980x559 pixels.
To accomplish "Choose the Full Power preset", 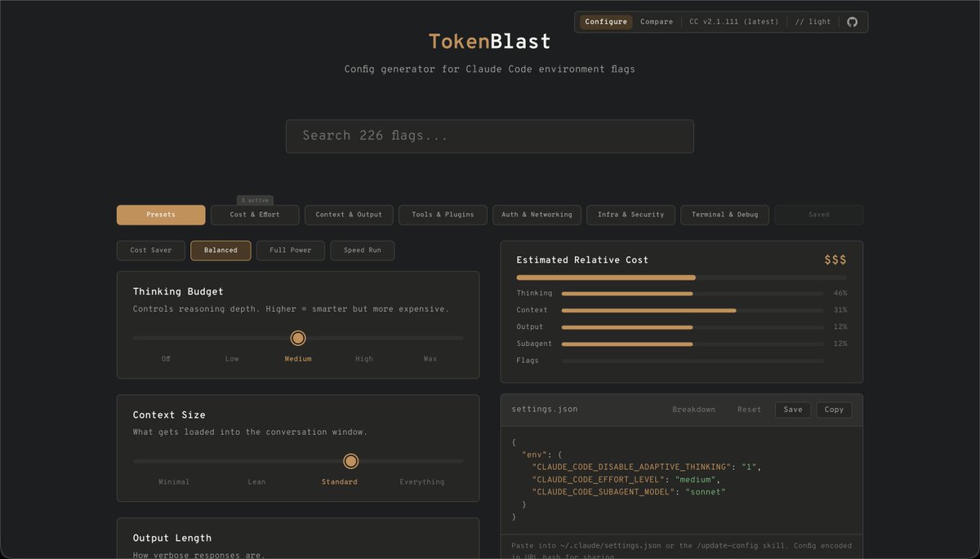I will [291, 251].
